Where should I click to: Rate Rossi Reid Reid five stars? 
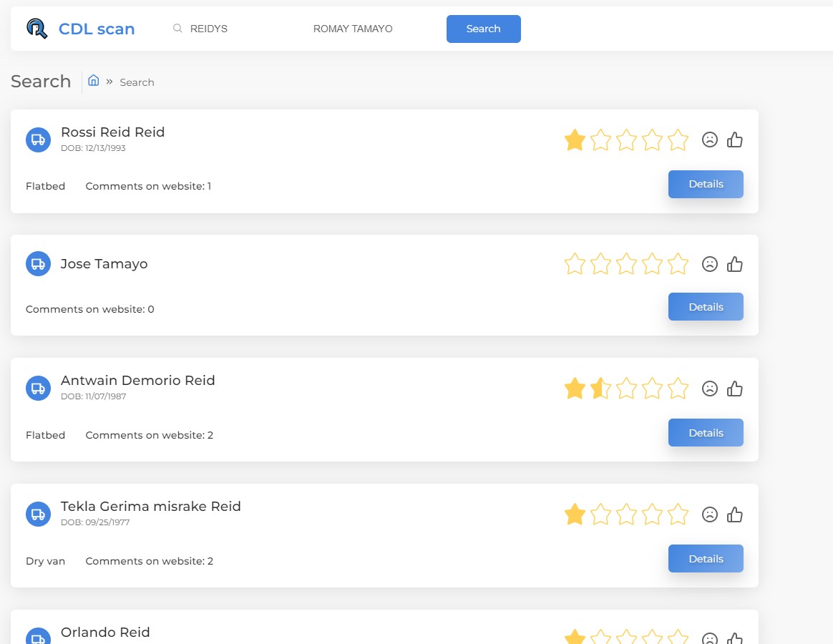click(x=678, y=140)
